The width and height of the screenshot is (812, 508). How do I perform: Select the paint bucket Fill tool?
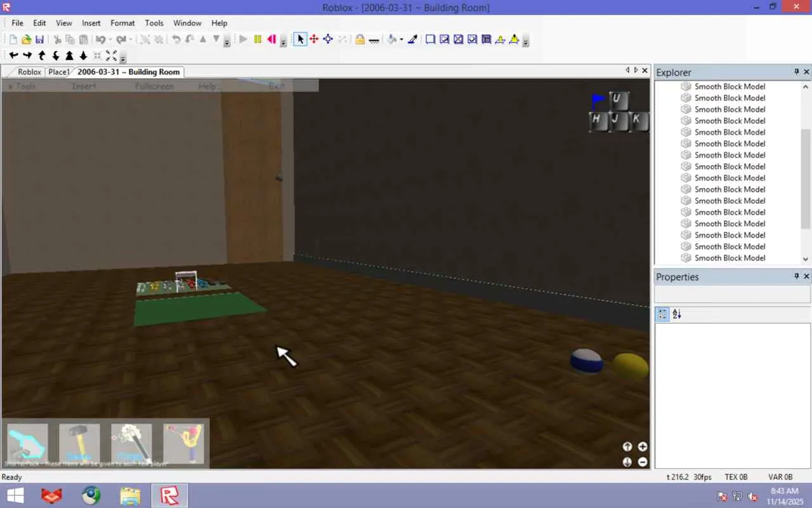(x=392, y=39)
